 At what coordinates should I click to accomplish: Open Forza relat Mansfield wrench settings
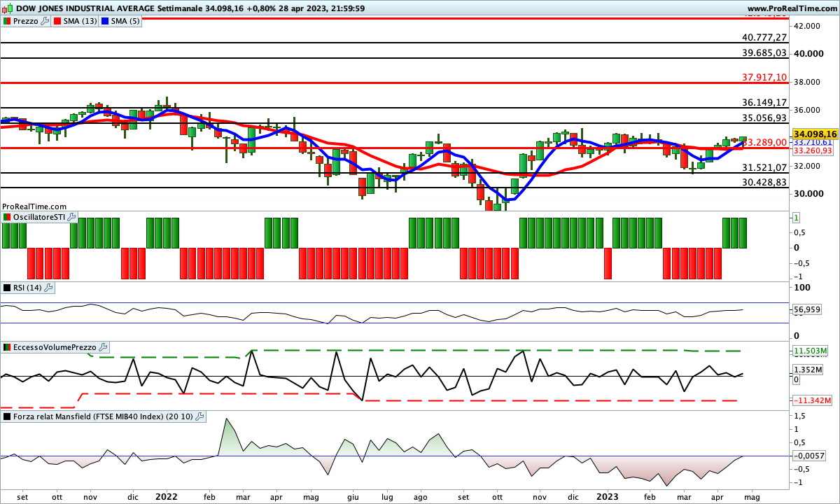(x=199, y=416)
